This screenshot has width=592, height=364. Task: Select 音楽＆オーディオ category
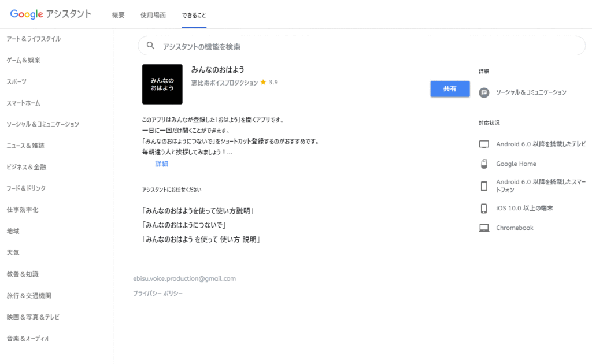tap(28, 339)
